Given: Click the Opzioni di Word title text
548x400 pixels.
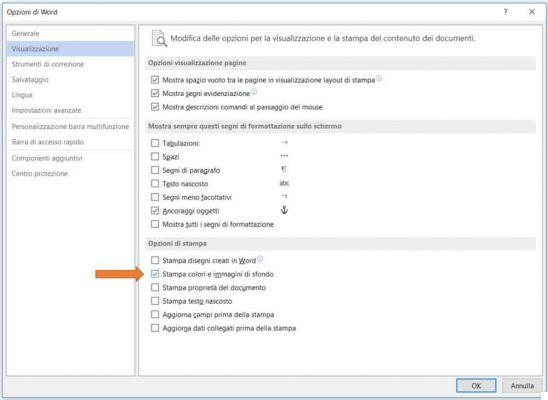Looking at the screenshot, I should coord(32,12).
